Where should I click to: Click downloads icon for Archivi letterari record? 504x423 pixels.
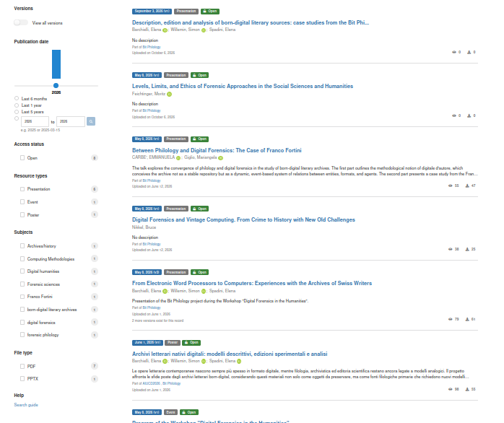pyautogui.click(x=467, y=389)
